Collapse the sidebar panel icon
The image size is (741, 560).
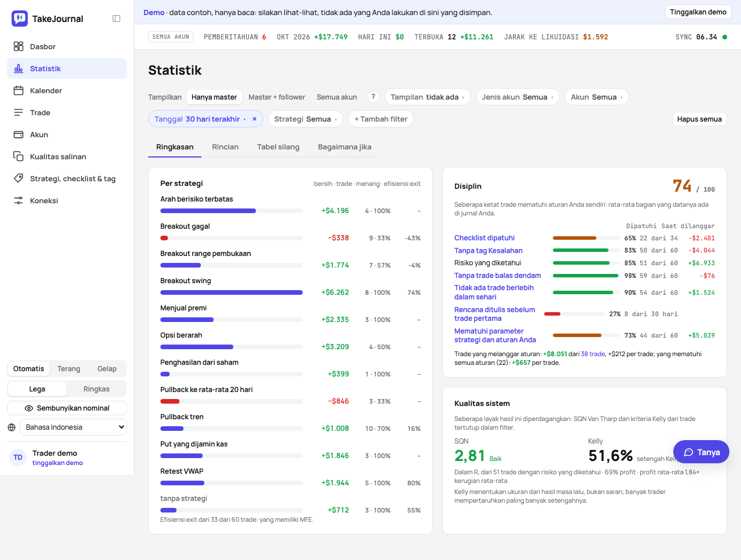(x=116, y=19)
